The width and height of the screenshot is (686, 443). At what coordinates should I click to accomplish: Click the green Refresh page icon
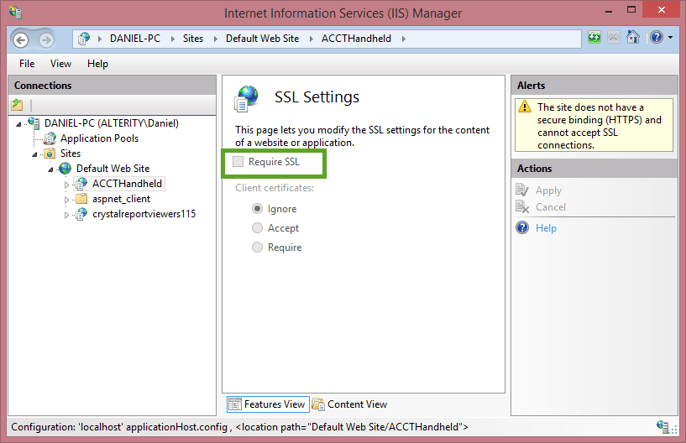(x=594, y=38)
